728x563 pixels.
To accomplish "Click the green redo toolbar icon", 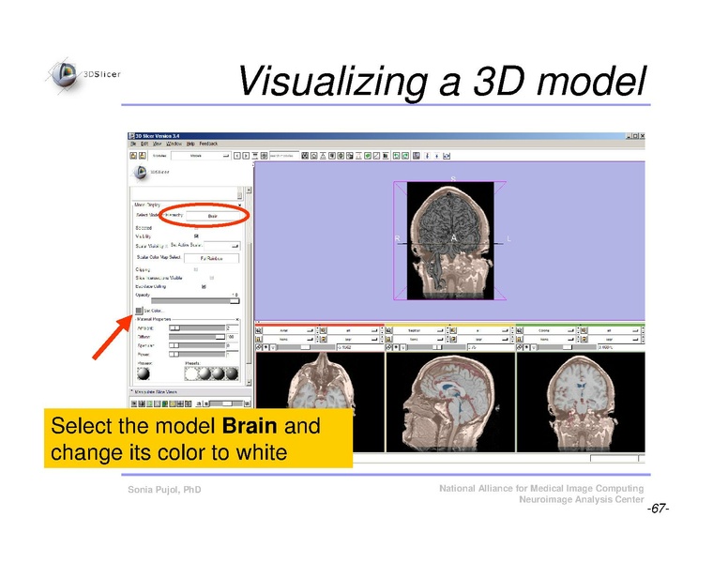I will 405,156.
